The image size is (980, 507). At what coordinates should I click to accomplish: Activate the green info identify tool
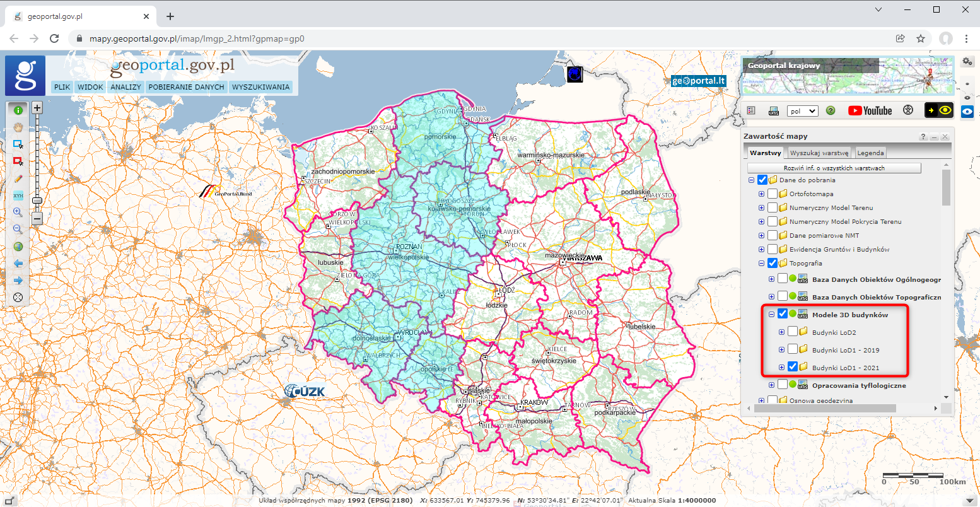18,110
